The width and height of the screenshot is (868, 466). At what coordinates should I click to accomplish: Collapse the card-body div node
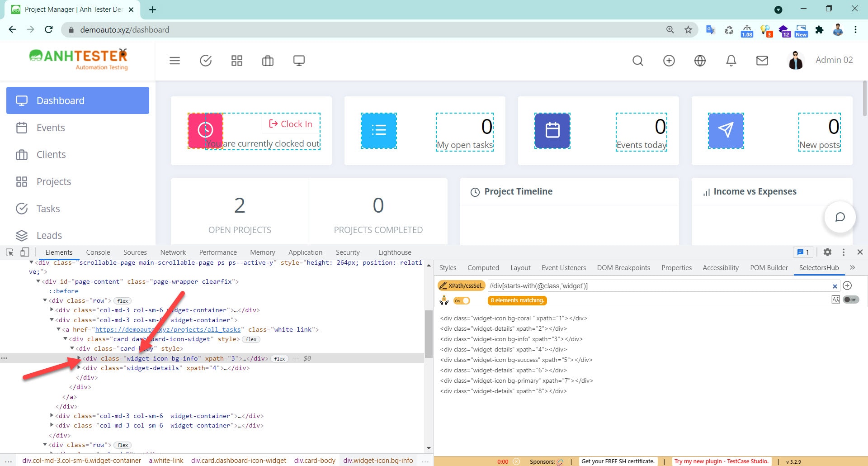click(72, 348)
